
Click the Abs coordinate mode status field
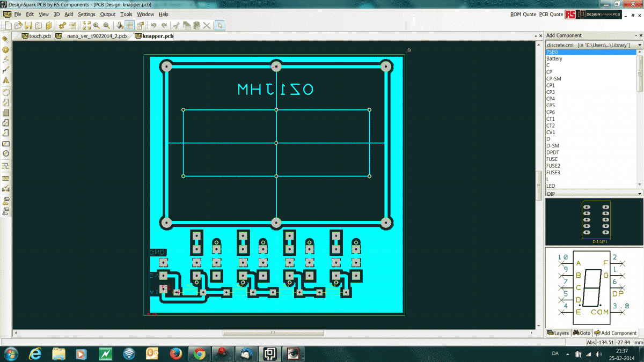pyautogui.click(x=591, y=342)
